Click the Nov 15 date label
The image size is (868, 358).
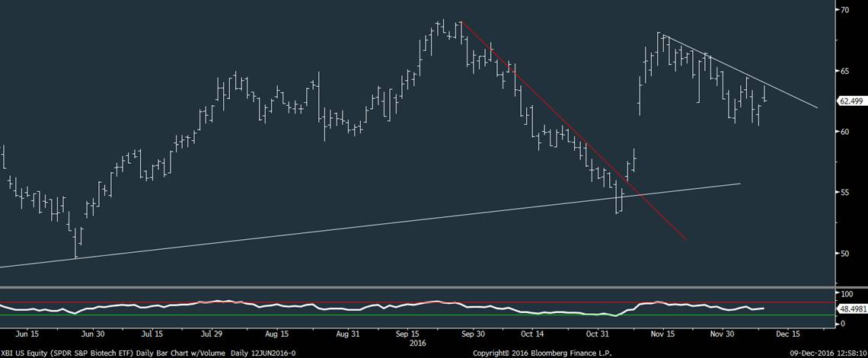[662, 334]
